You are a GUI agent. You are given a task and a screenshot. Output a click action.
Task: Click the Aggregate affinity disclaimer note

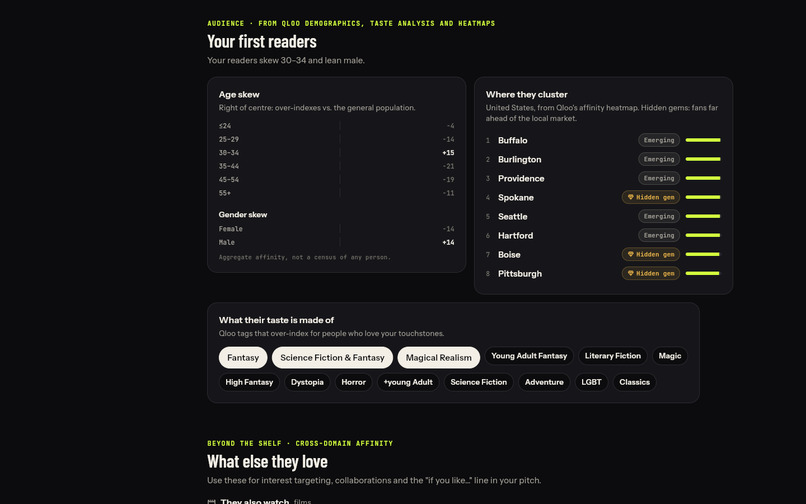coord(305,257)
